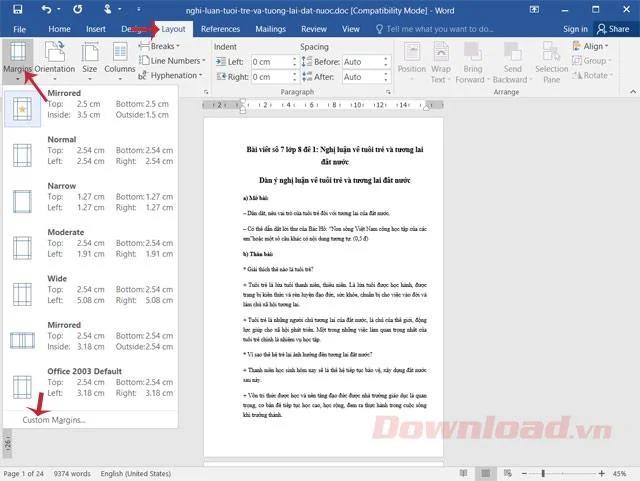Switch to the Review tab
Viewport: 640px width, 481px height.
[314, 29]
